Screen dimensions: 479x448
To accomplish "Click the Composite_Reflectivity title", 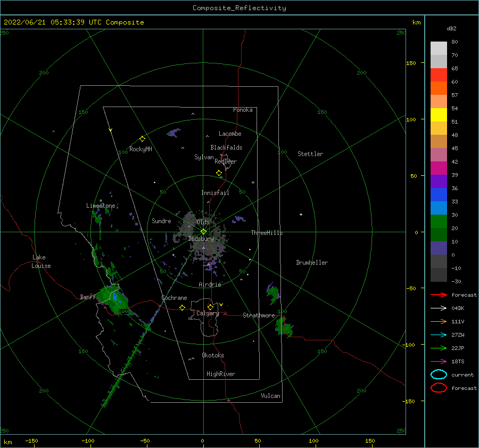I will tap(240, 8).
